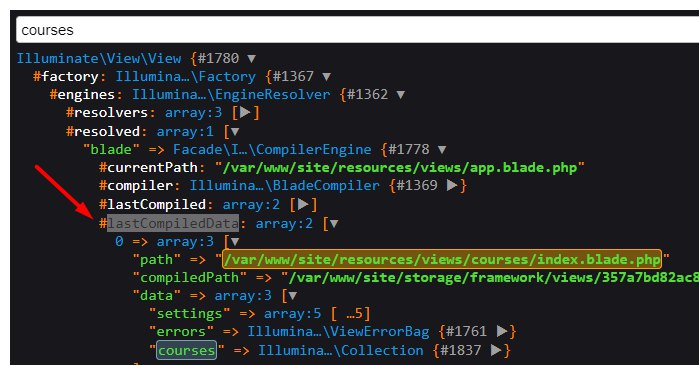Click the Illuminate\View\View class name
The image size is (699, 365).
pyautogui.click(x=99, y=58)
